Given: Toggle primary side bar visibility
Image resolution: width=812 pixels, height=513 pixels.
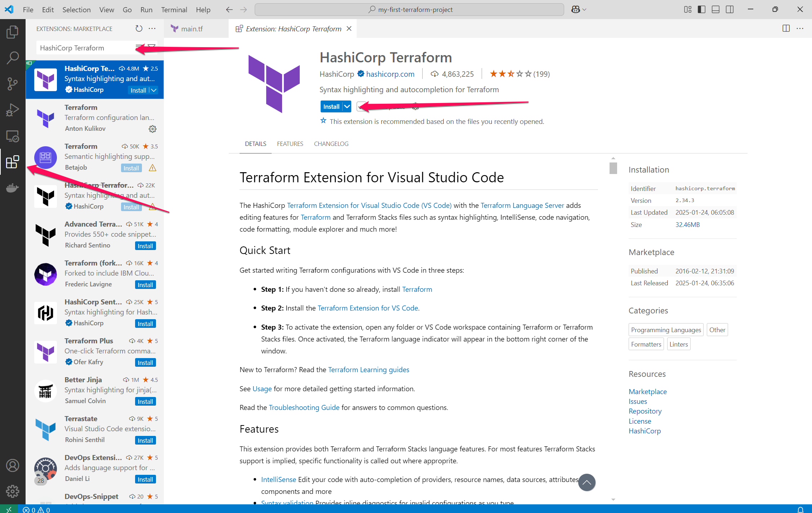Looking at the screenshot, I should click(701, 9).
